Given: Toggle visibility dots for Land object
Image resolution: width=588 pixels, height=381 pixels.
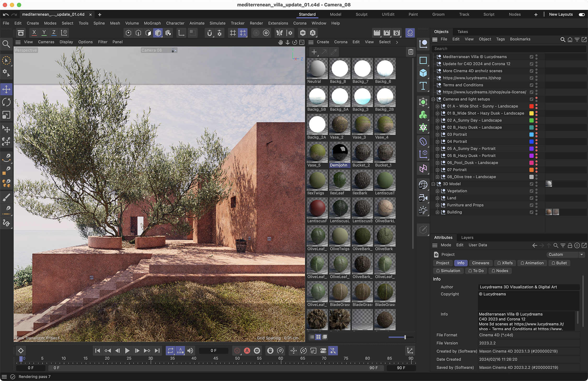Looking at the screenshot, I should tap(537, 198).
